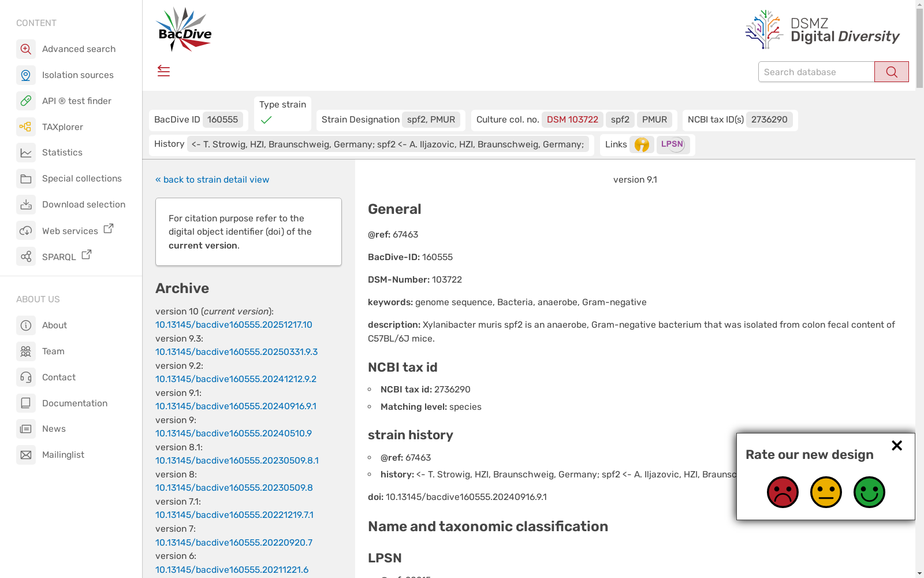Click BacDive ID 160555 value
Image resolution: width=924 pixels, height=578 pixels.
click(x=222, y=120)
